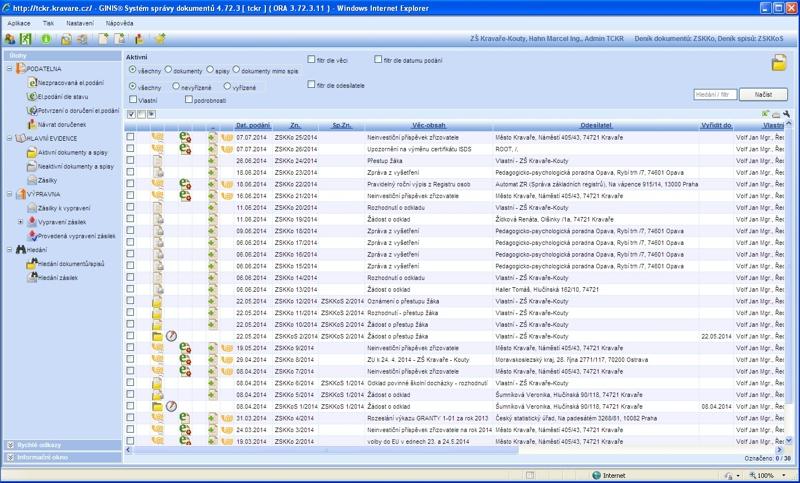Click the wrench settings icon above table

click(x=786, y=114)
